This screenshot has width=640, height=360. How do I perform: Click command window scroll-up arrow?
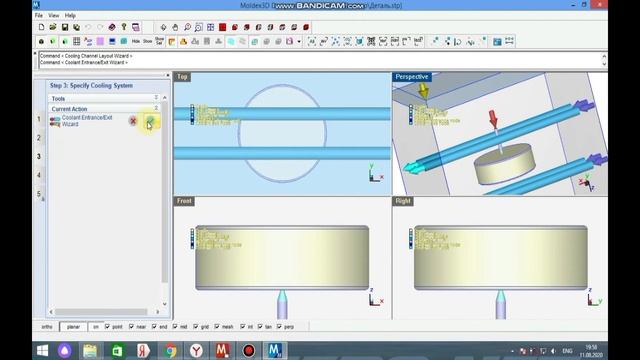click(x=604, y=55)
